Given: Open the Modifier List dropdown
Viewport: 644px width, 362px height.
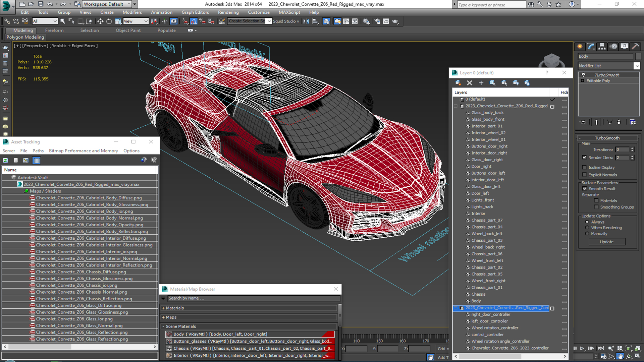Looking at the screenshot, I should (637, 66).
